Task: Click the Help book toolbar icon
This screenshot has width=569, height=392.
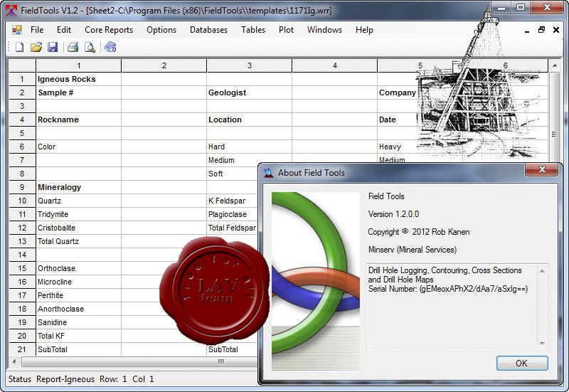Action: (110, 47)
